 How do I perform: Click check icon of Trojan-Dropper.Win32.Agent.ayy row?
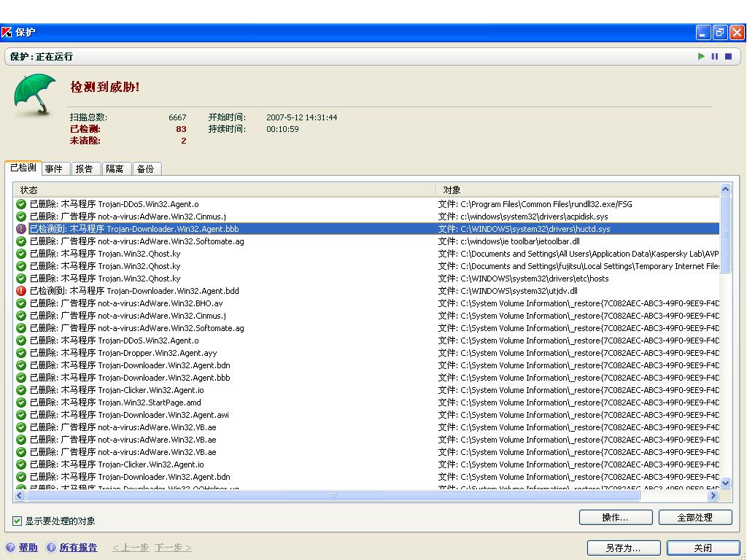[21, 353]
